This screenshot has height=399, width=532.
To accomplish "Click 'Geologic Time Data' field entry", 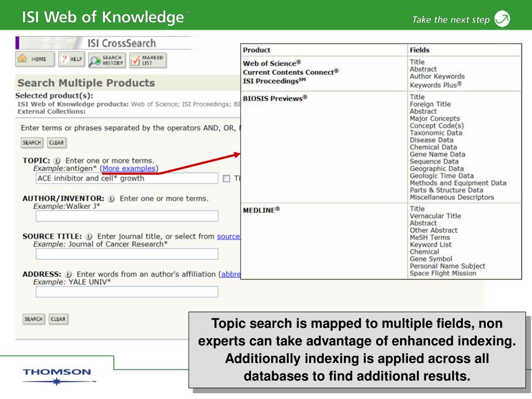I will [442, 176].
